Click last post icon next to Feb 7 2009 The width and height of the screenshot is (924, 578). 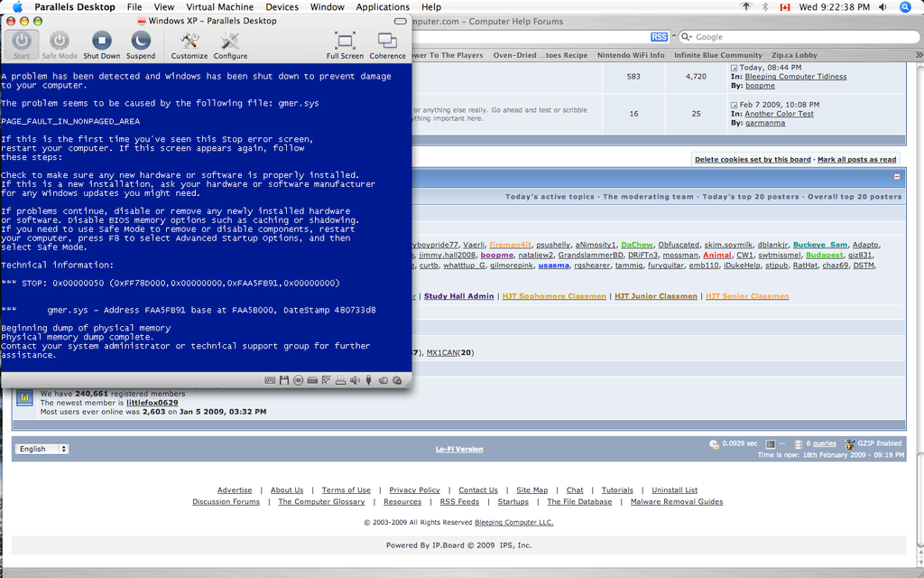735,105
